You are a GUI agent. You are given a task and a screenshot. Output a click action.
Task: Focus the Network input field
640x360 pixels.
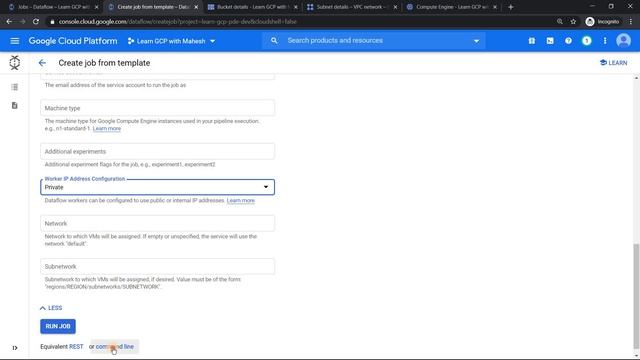(158, 223)
